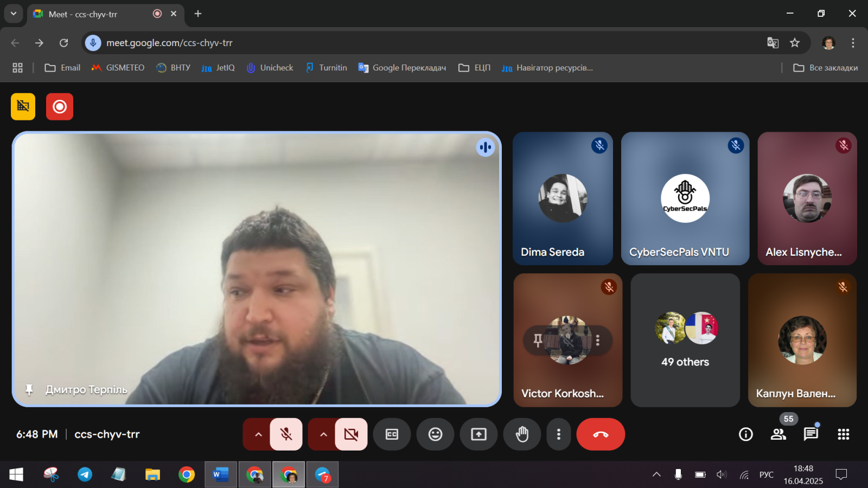Open the GISMETEO bookmark
Screen dimensions: 868x488
pos(118,68)
